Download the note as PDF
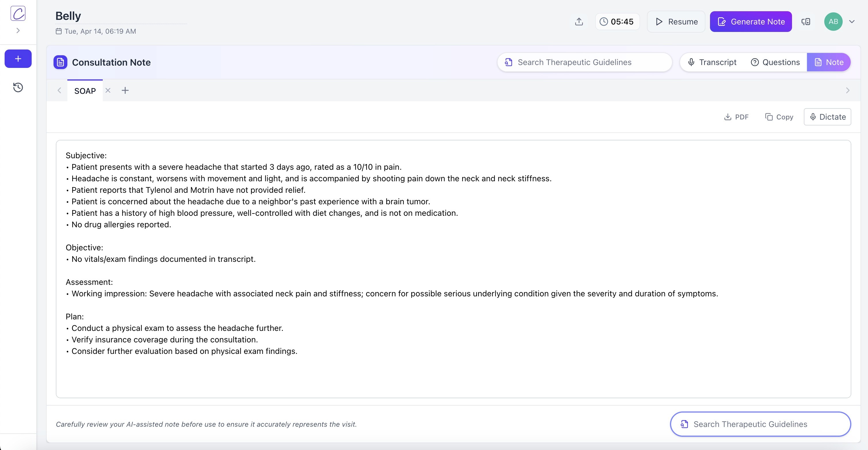This screenshot has width=868, height=450. [x=736, y=117]
